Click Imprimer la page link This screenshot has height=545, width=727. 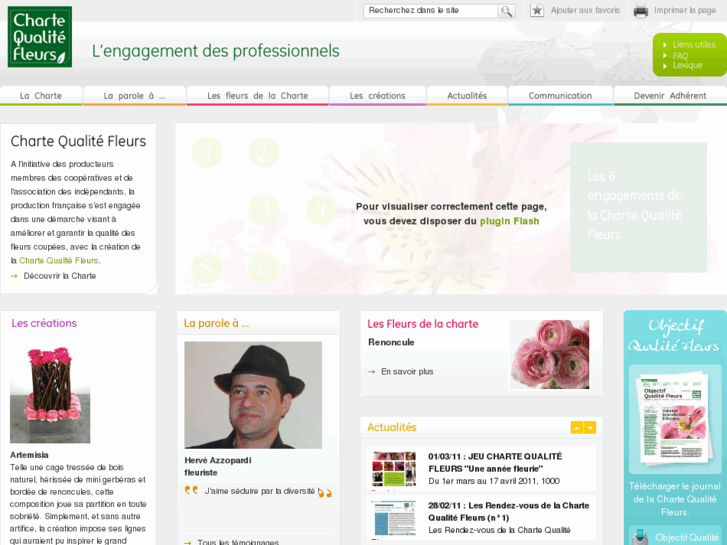(685, 10)
